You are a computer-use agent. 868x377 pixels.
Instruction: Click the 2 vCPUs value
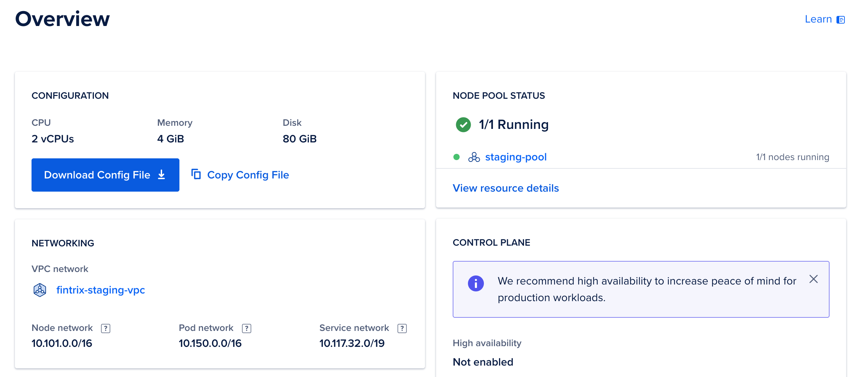[x=53, y=139]
